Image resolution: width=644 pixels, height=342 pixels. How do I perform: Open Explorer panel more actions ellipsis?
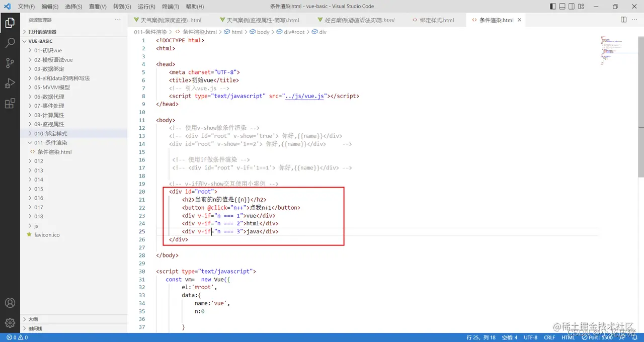click(x=118, y=20)
